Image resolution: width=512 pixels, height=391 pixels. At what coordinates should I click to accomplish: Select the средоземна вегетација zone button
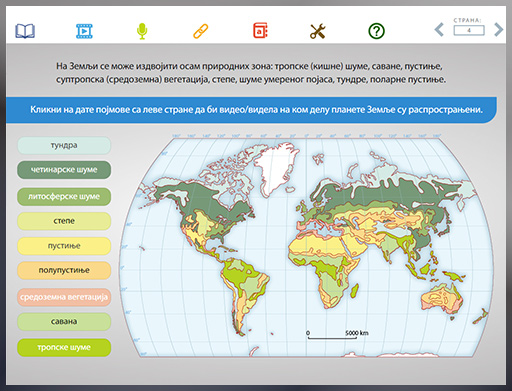64,297
